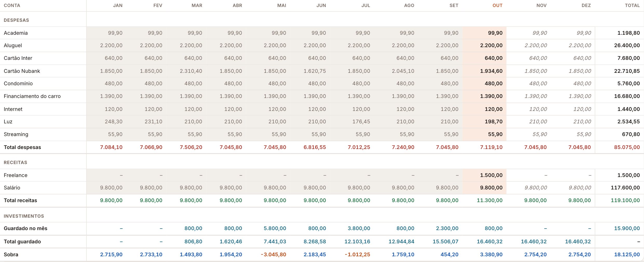Select the TOTAL column header

632,5
